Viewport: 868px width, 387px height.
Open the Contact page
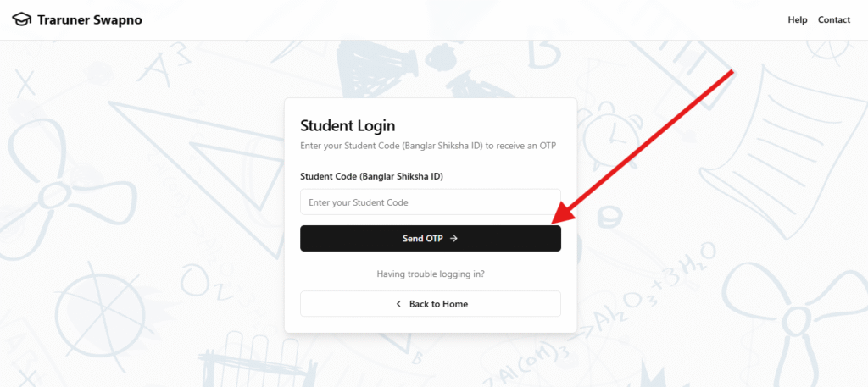(x=834, y=20)
